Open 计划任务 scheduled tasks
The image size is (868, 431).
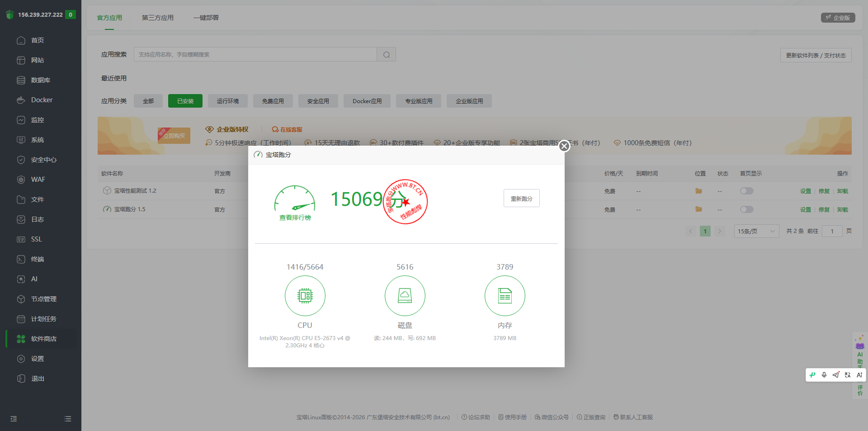pos(43,319)
